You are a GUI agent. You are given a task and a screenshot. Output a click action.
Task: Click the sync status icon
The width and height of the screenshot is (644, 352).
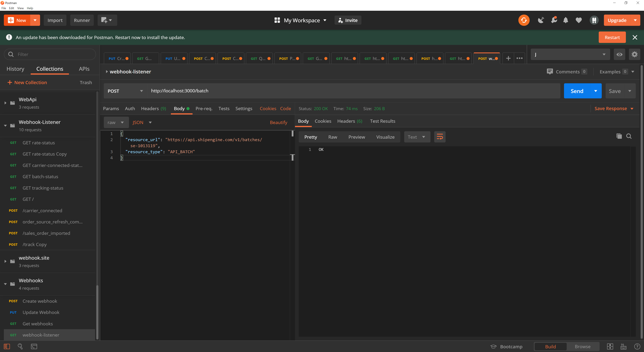tap(524, 20)
